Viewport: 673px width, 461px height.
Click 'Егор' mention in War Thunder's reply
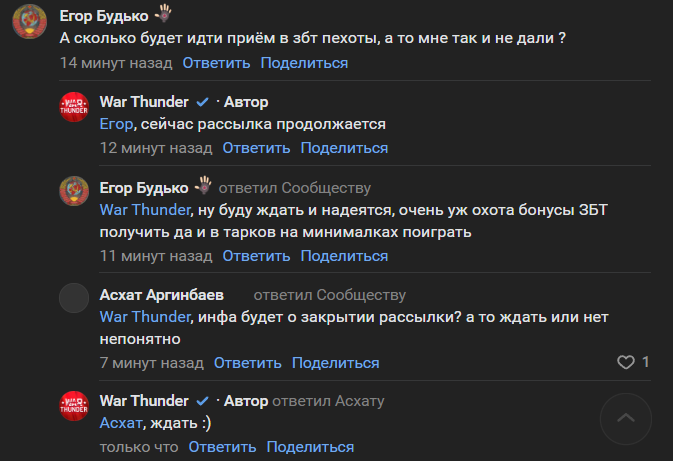click(x=117, y=124)
